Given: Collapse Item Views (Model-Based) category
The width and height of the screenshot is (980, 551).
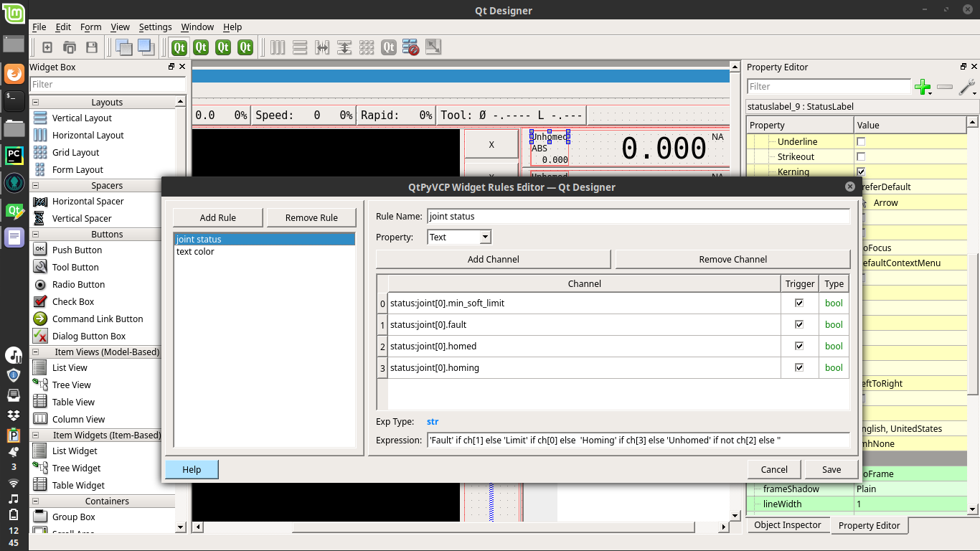Looking at the screenshot, I should click(x=36, y=352).
